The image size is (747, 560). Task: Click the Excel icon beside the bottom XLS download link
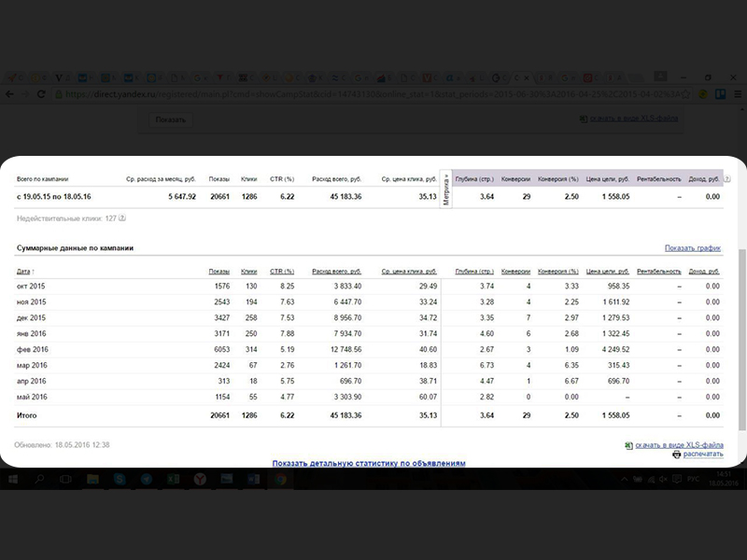628,445
